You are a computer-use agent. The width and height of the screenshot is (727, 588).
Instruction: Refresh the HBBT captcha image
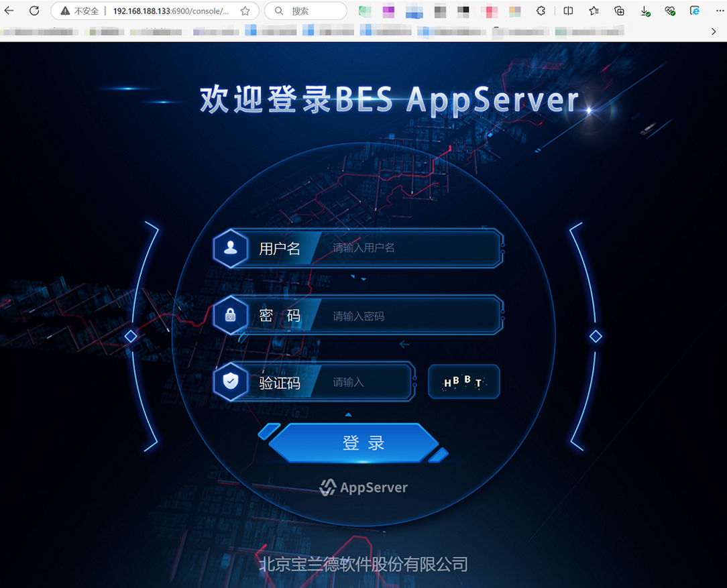pyautogui.click(x=463, y=381)
